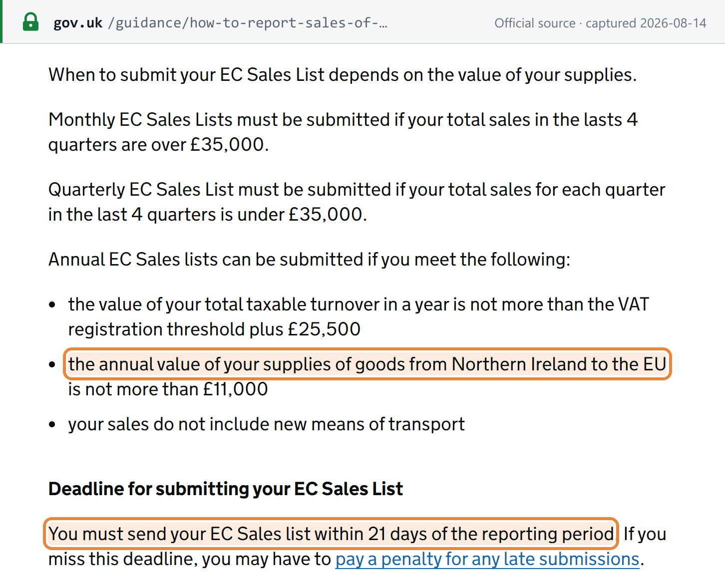Click the 'Monthly EC Sales Lists' paragraph
The width and height of the screenshot is (725, 588).
tap(343, 132)
